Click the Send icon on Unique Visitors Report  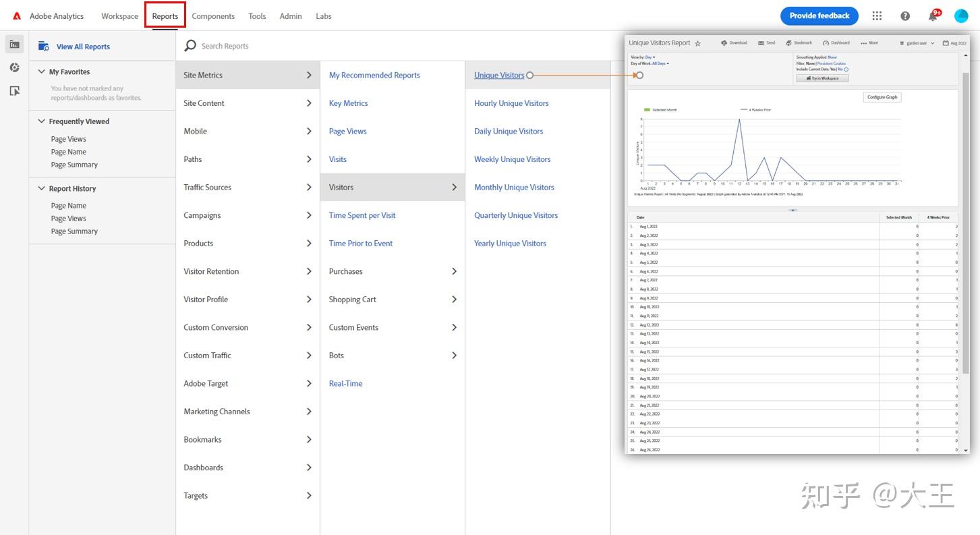(x=766, y=42)
